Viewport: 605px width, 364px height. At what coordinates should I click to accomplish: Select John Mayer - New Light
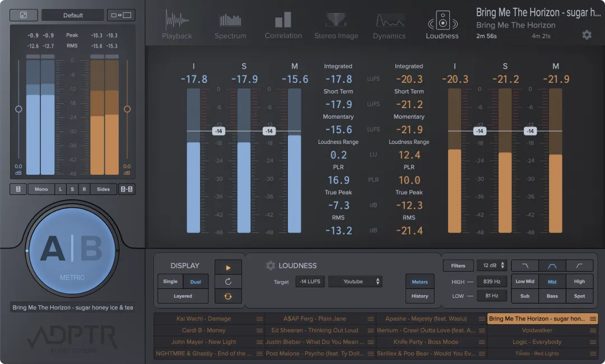[204, 342]
